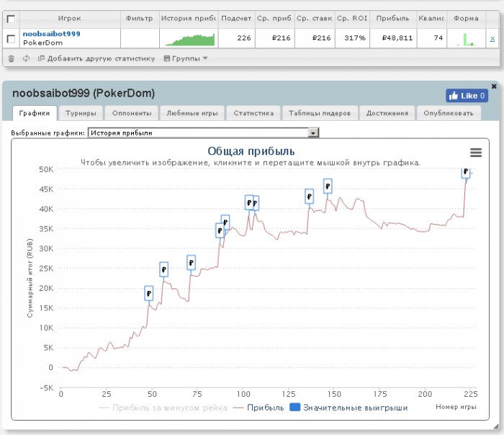Switch to the Турниры tab
Image resolution: width=504 pixels, height=435 pixels.
pos(81,113)
